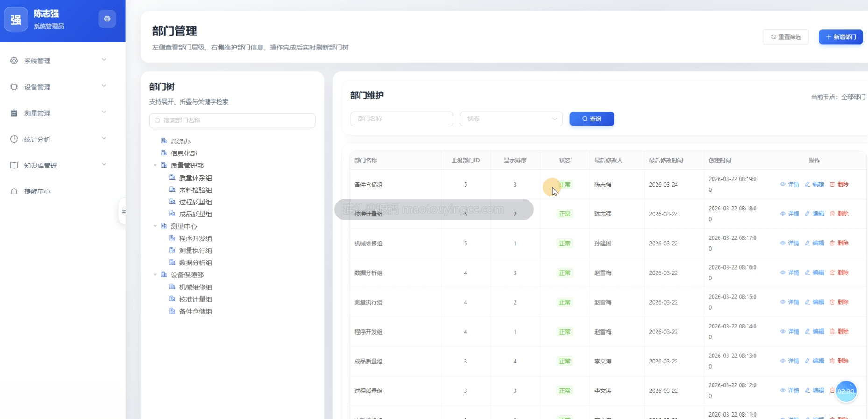Open the 状态 dropdown filter
Image resolution: width=868 pixels, height=419 pixels.
(x=511, y=119)
